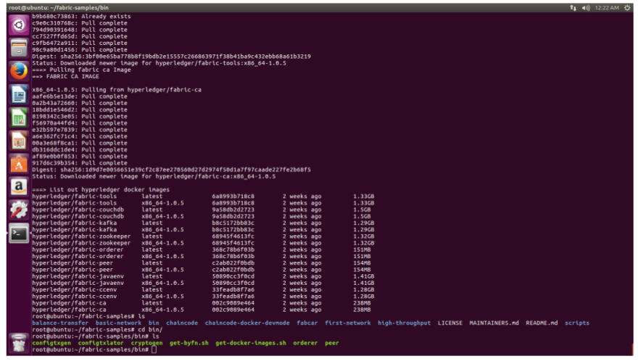Click hyperledger/fabric-zookeeper x86_64-1.0.5 image row
Image resolution: width=641 pixels, height=364 pixels.
[203, 243]
